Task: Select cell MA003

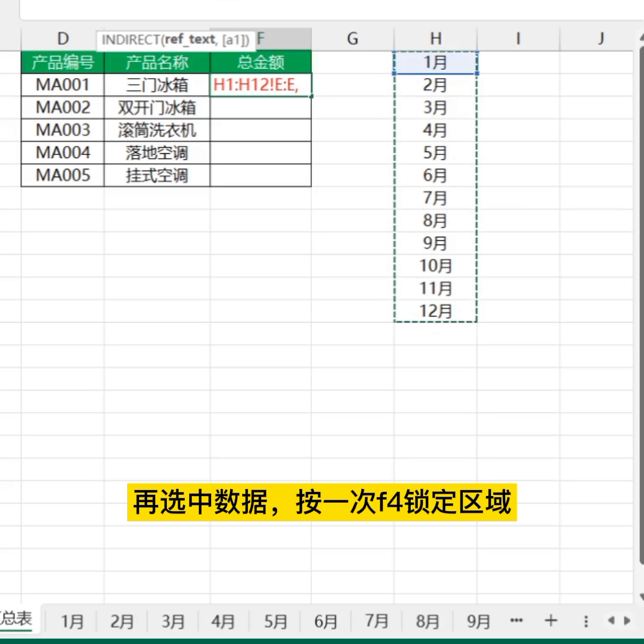Action: (x=63, y=130)
